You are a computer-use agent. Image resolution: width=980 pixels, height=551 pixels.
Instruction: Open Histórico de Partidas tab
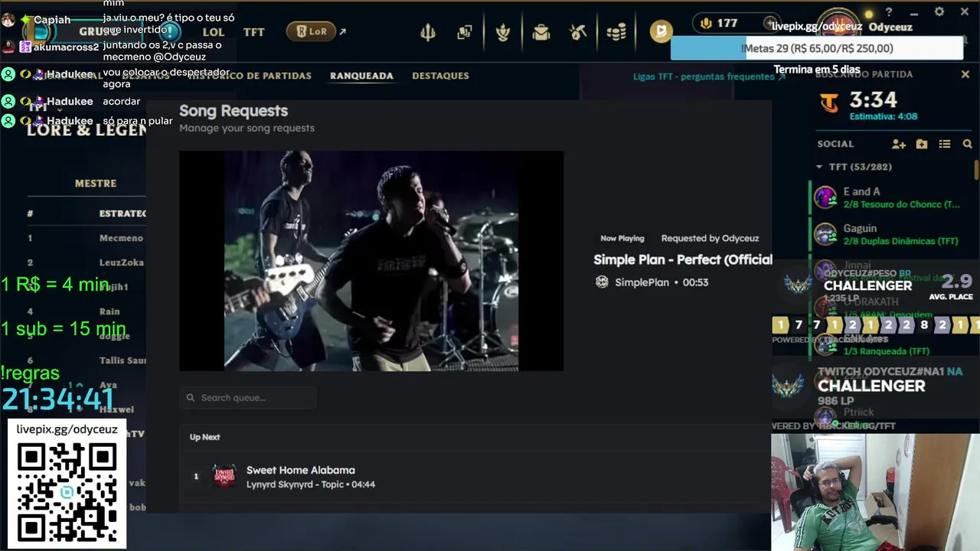250,76
